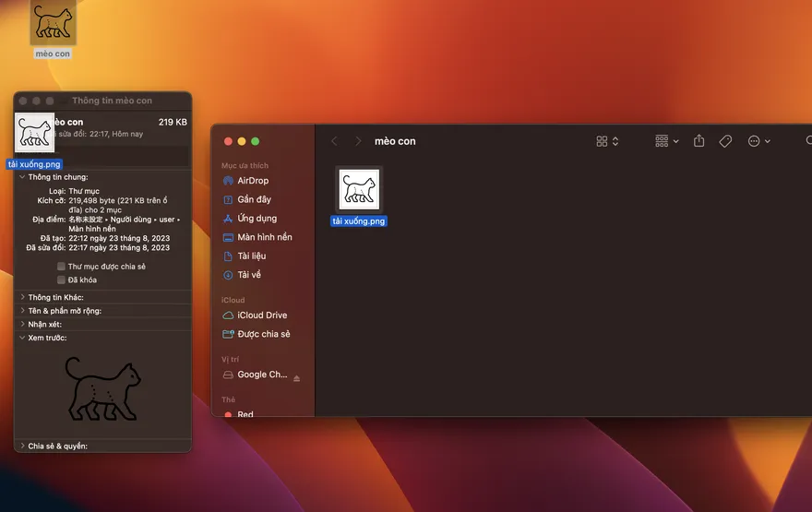Open Ứng dụng in the Finder sidebar
Viewport: 812px width, 512px height.
pyautogui.click(x=257, y=218)
